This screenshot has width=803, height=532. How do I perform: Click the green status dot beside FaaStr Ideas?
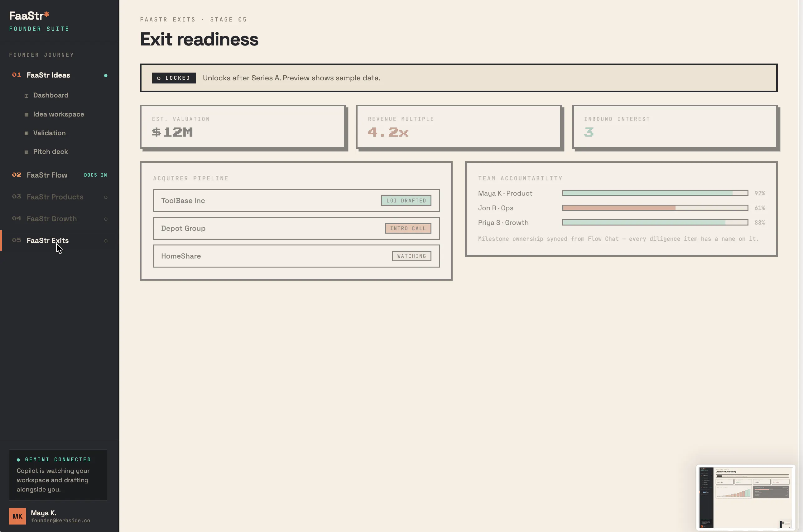click(x=106, y=76)
